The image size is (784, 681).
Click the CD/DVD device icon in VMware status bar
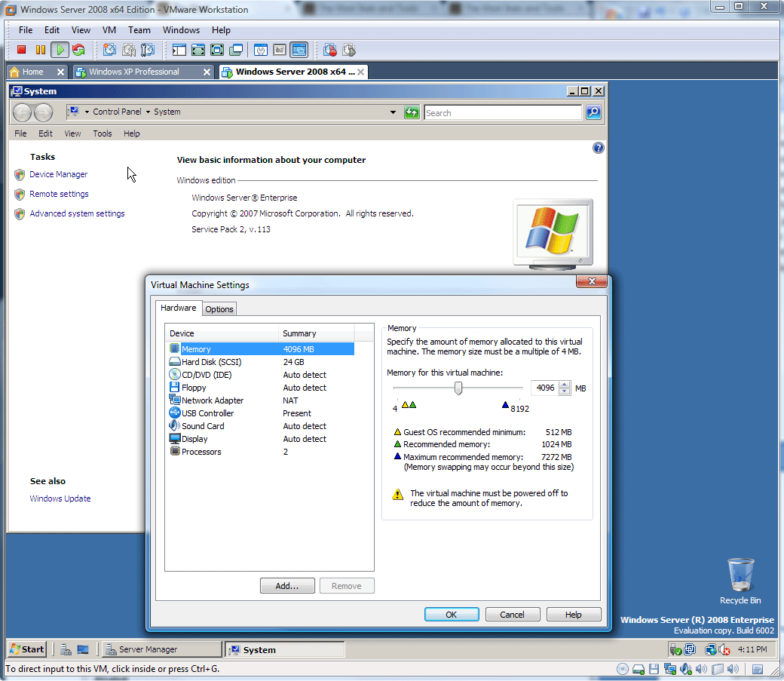(x=623, y=669)
